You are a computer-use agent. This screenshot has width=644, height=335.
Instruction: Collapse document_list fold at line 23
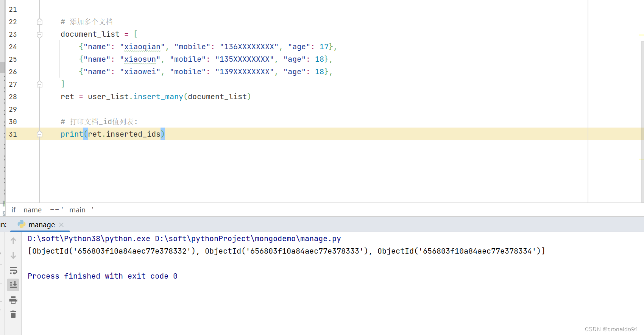39,34
